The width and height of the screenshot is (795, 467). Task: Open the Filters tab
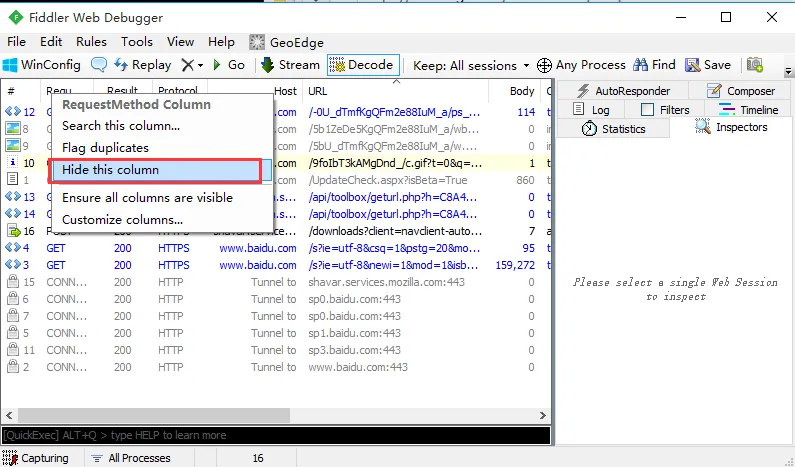coord(665,110)
